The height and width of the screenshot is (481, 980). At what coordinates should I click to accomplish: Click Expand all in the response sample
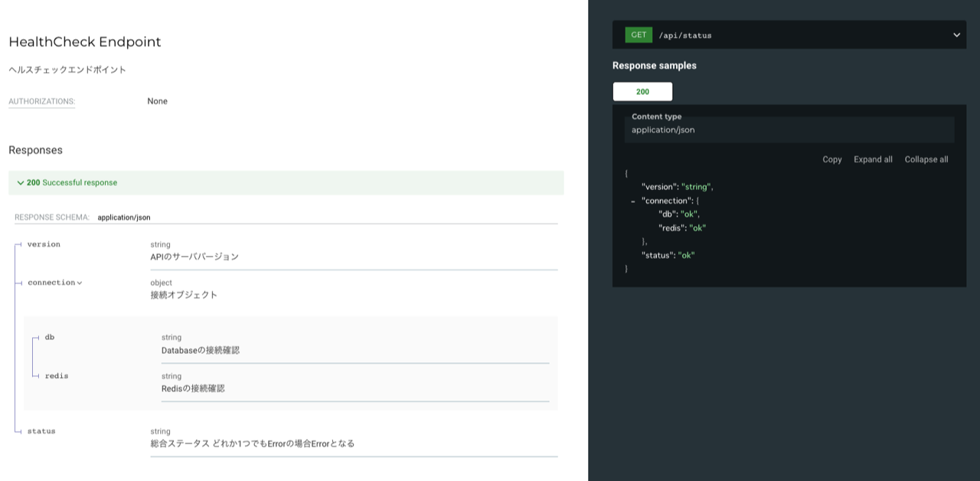click(873, 159)
